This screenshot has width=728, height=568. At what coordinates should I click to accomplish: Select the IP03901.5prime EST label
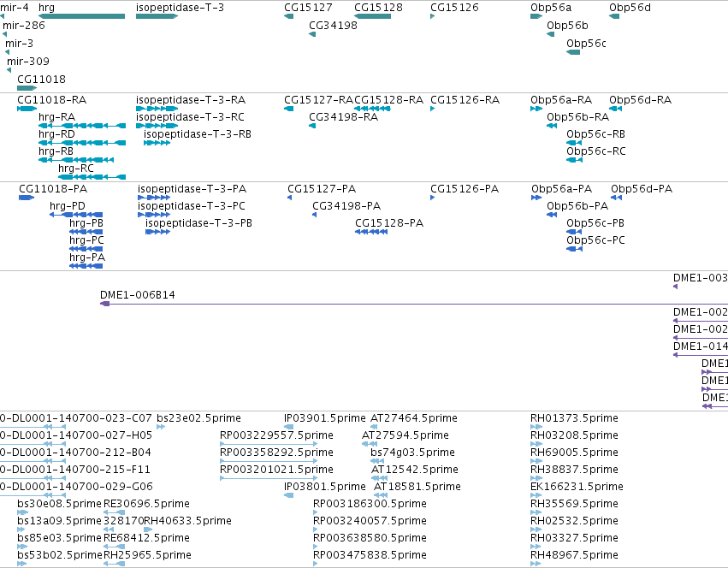click(x=325, y=418)
